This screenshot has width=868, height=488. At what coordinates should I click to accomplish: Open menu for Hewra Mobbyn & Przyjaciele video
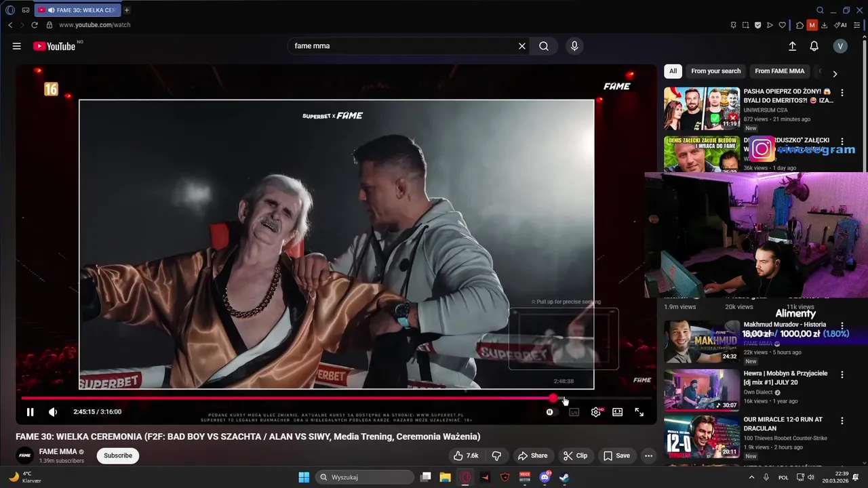click(842, 374)
